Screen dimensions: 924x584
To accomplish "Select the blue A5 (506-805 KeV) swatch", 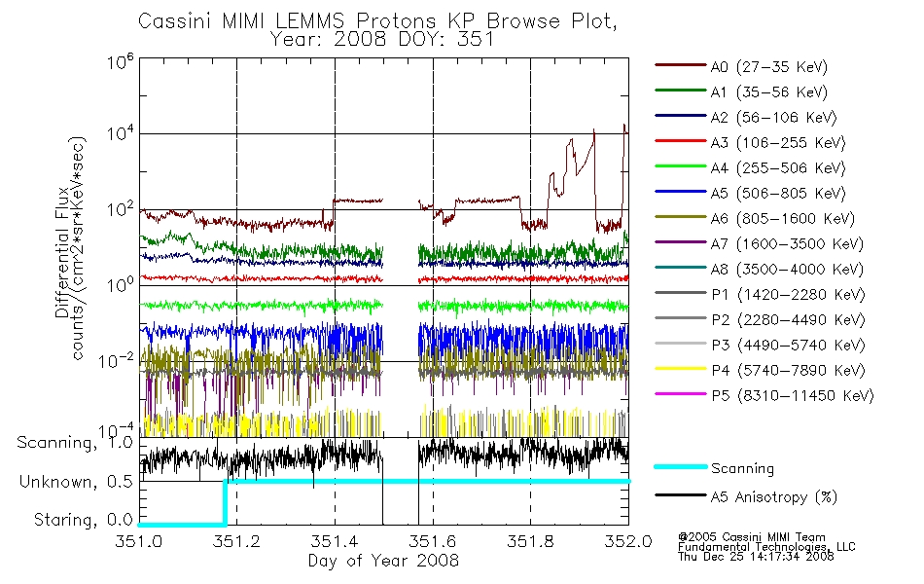I will [x=681, y=192].
